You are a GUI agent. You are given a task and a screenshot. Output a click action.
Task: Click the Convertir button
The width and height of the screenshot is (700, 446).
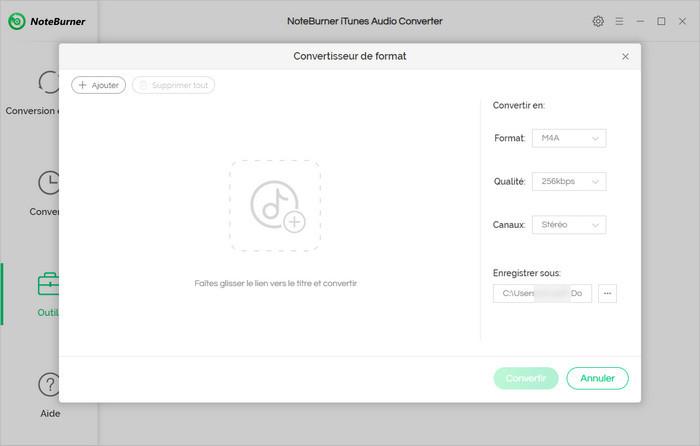pyautogui.click(x=526, y=378)
